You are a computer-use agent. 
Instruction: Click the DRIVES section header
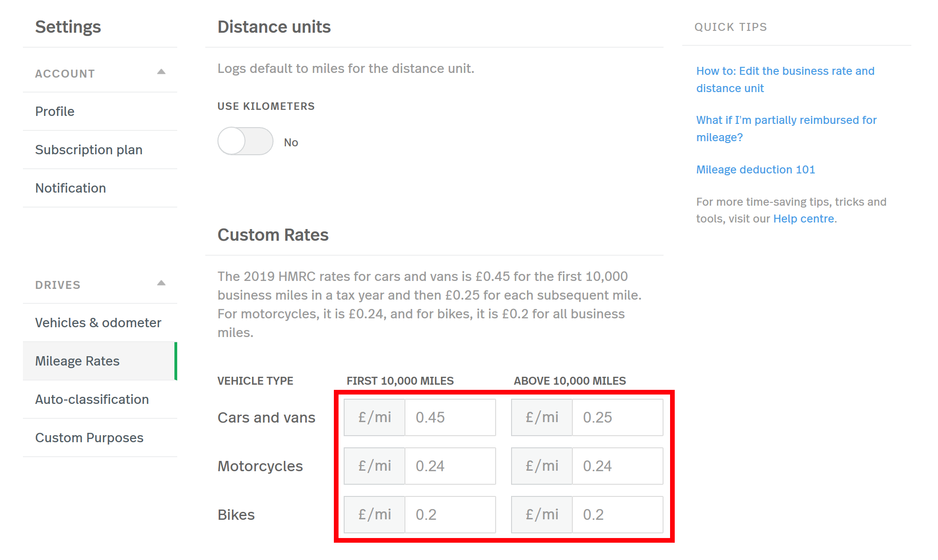[58, 285]
